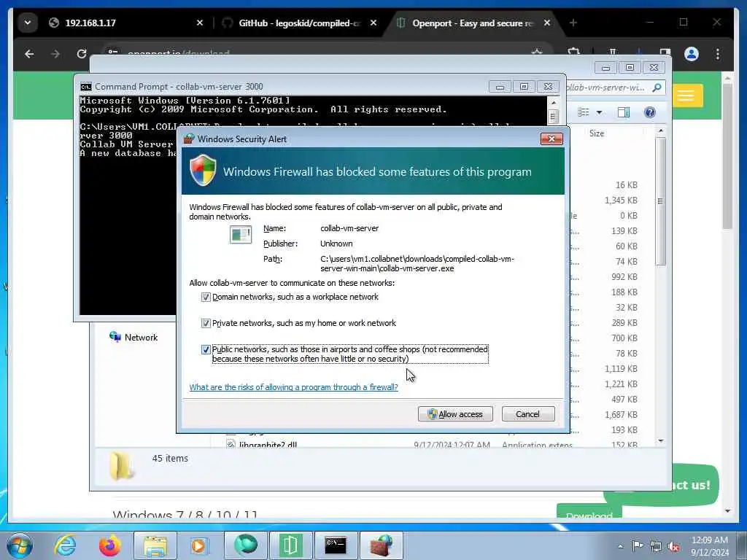Open the browser profile icon
This screenshot has height=560, width=747.
pyautogui.click(x=692, y=54)
